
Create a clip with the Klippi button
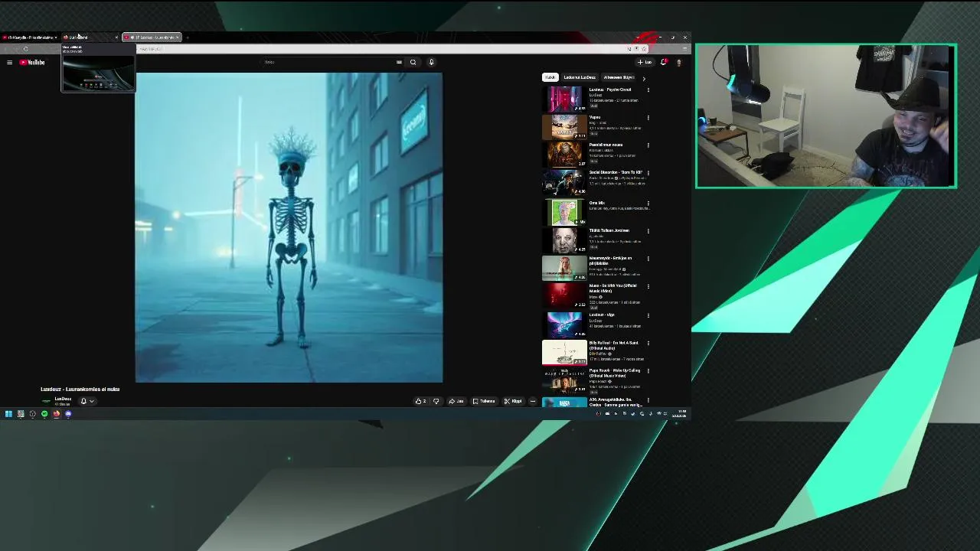(513, 401)
